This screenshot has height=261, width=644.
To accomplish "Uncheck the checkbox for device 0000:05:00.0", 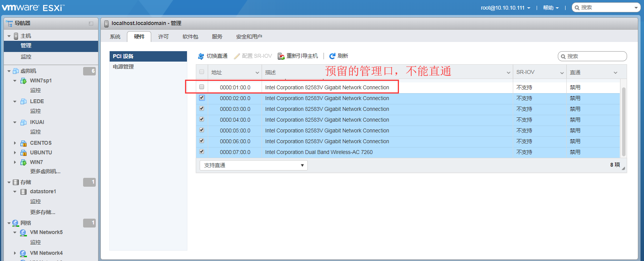I will (x=202, y=130).
